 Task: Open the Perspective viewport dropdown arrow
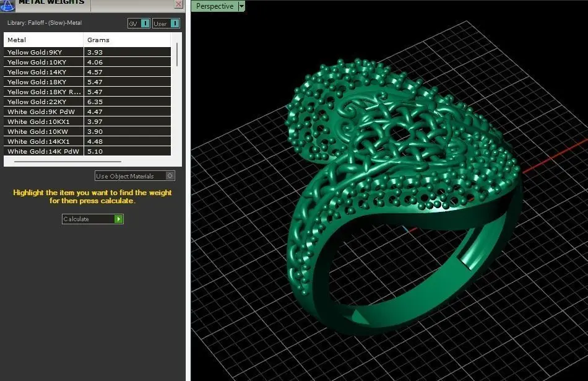coord(241,6)
